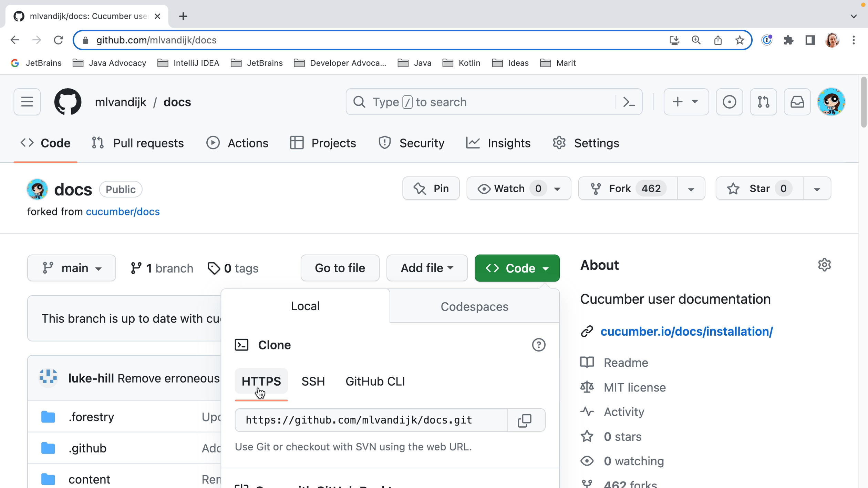Copy the HTTPS clone URL to clipboard
Image resolution: width=868 pixels, height=488 pixels.
(525, 420)
